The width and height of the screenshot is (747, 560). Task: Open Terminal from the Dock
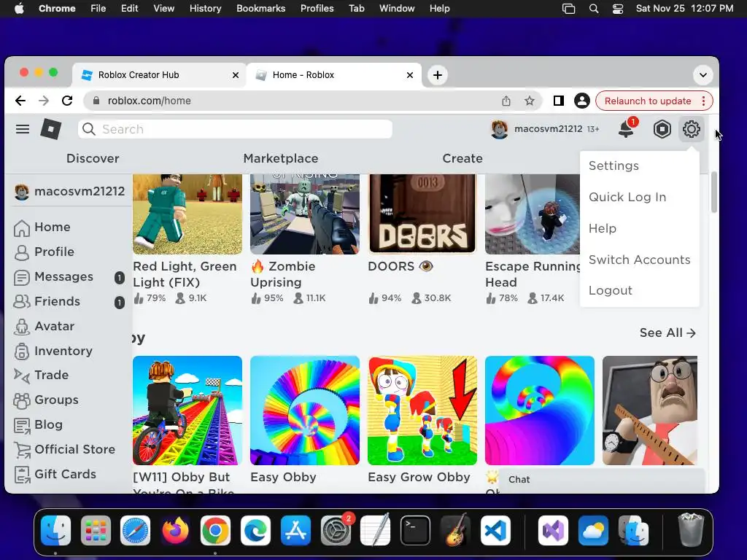coord(415,530)
